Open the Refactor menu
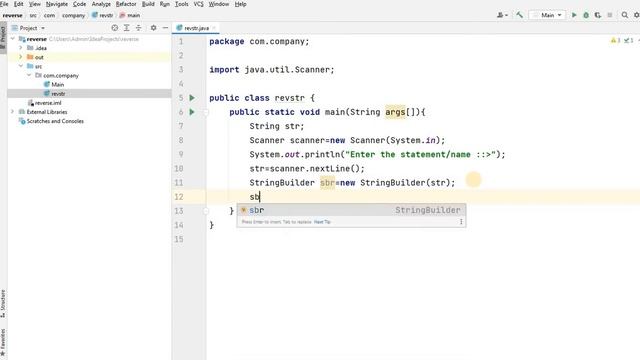Image resolution: width=640 pixels, height=360 pixels. [x=126, y=4]
